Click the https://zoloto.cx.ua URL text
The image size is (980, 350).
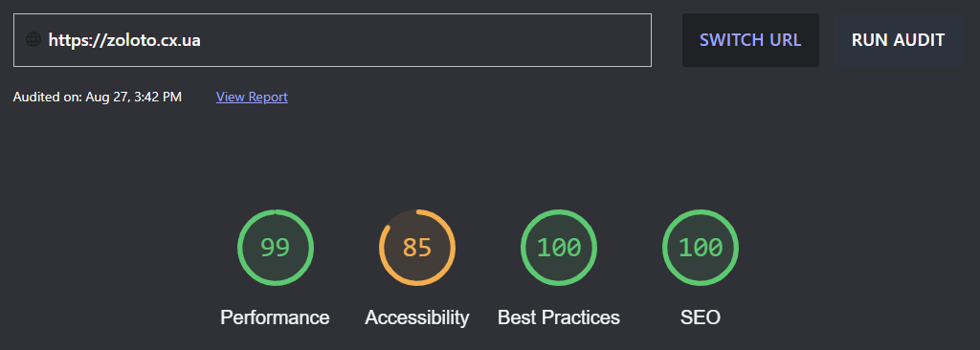pos(124,40)
